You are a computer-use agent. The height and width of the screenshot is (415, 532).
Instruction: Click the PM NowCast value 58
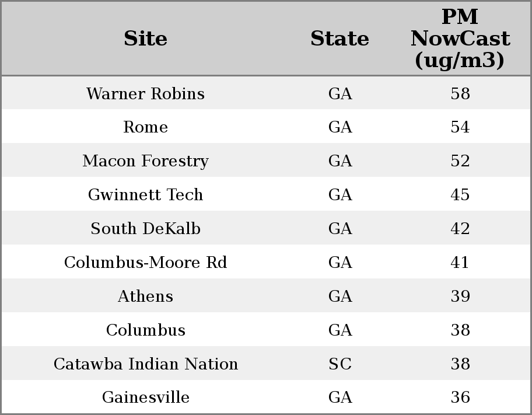click(x=460, y=94)
